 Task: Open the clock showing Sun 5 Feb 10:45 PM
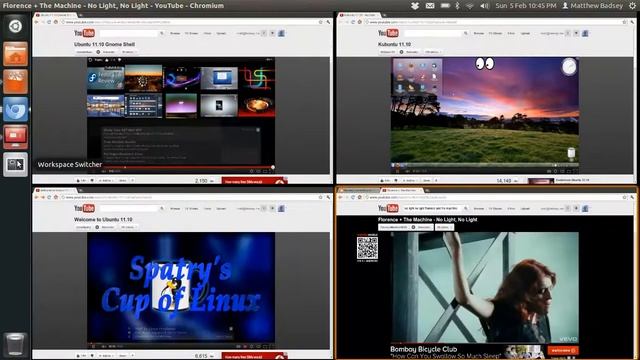pyautogui.click(x=526, y=6)
